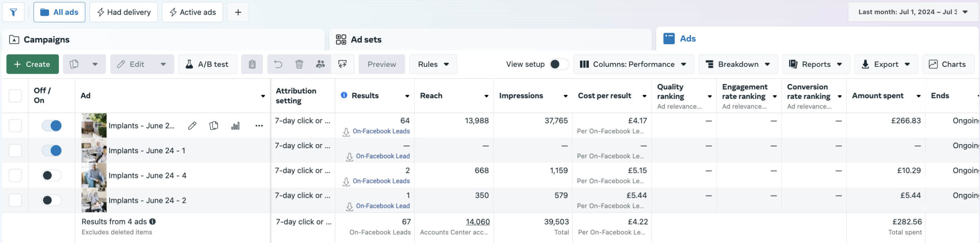Image resolution: width=980 pixels, height=243 pixels.
Task: Click the audience people icon
Action: [x=320, y=64]
